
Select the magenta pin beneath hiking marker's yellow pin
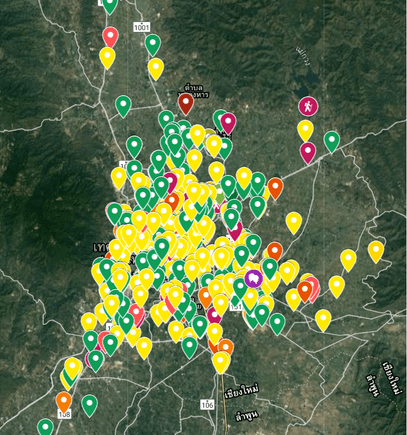[308, 153]
